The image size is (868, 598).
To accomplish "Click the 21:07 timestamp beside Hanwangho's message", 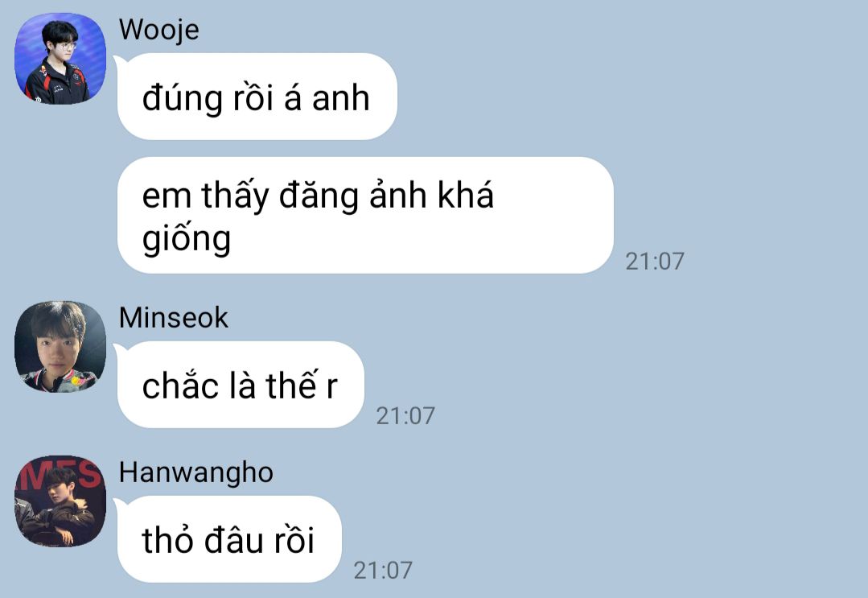I will click(383, 571).
